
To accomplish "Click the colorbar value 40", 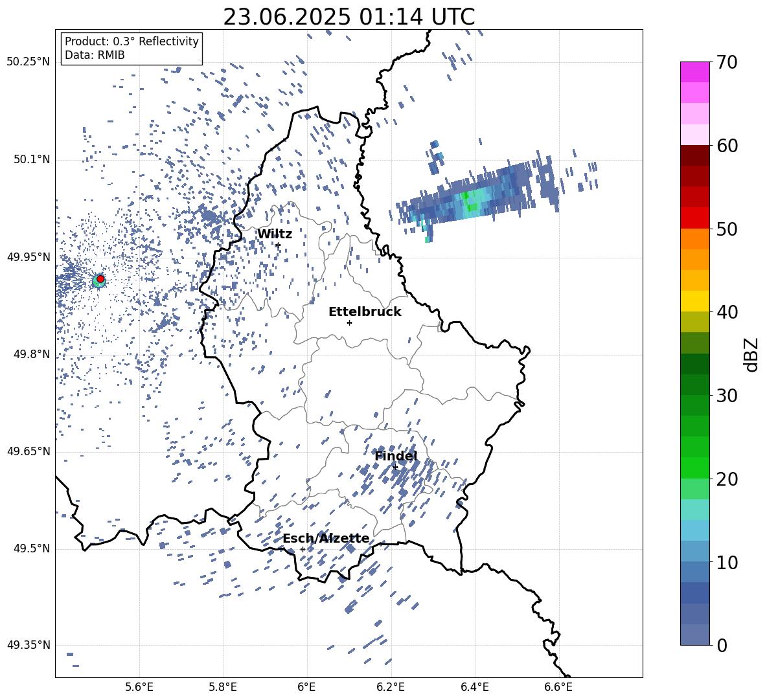I will (x=727, y=312).
